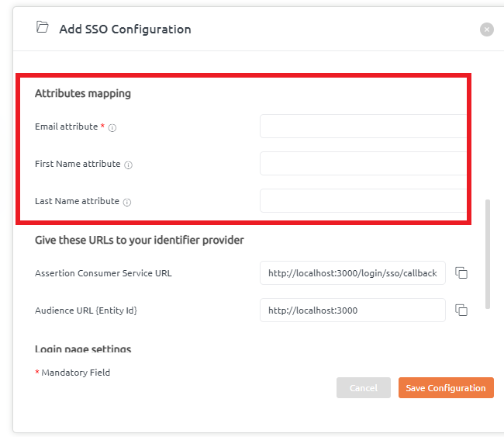Click the Audience URL {Entity Id} label
This screenshot has height=437, width=504.
click(86, 310)
